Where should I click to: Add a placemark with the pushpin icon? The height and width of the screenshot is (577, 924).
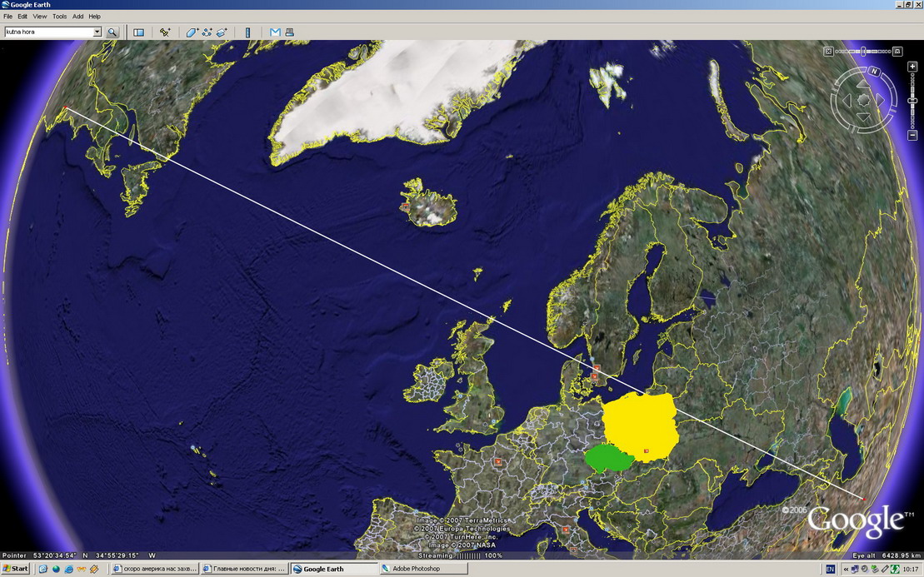(x=165, y=32)
